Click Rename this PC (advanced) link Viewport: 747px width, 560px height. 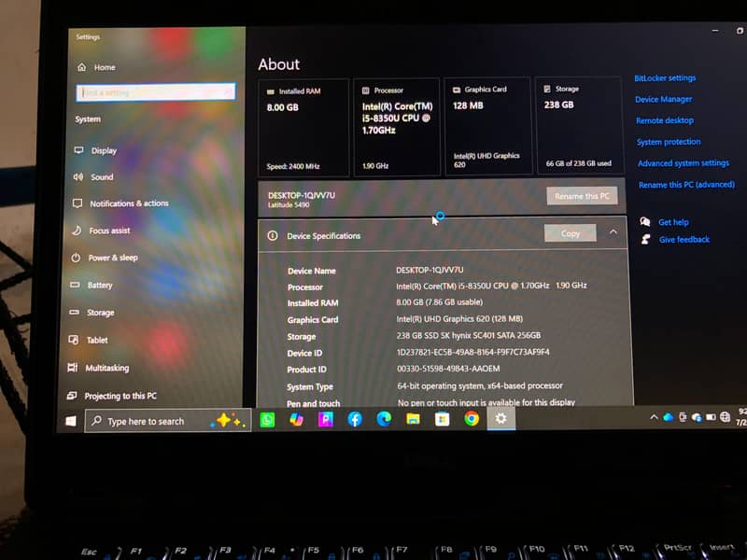tap(686, 184)
